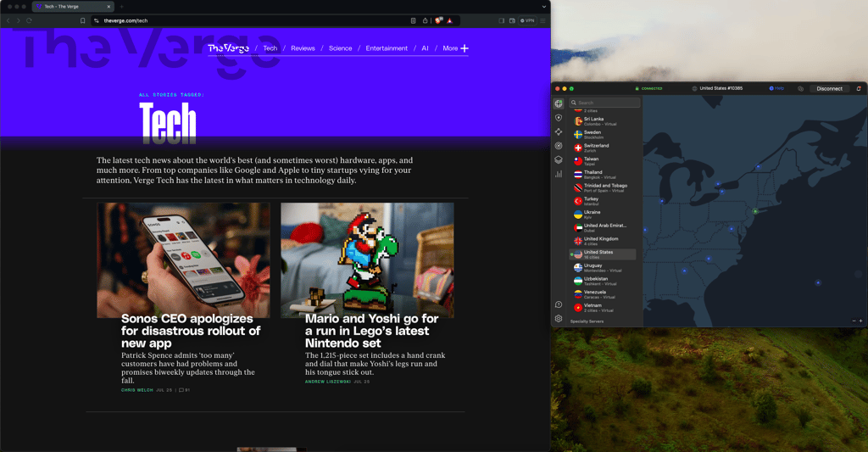Click the Sonos app phone thumbnail

(x=183, y=260)
